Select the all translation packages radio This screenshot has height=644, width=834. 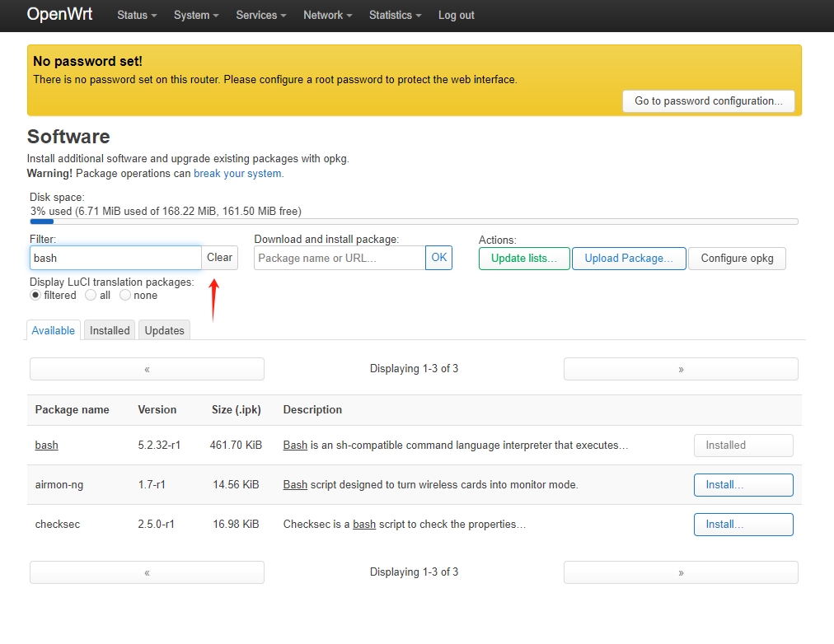(91, 295)
